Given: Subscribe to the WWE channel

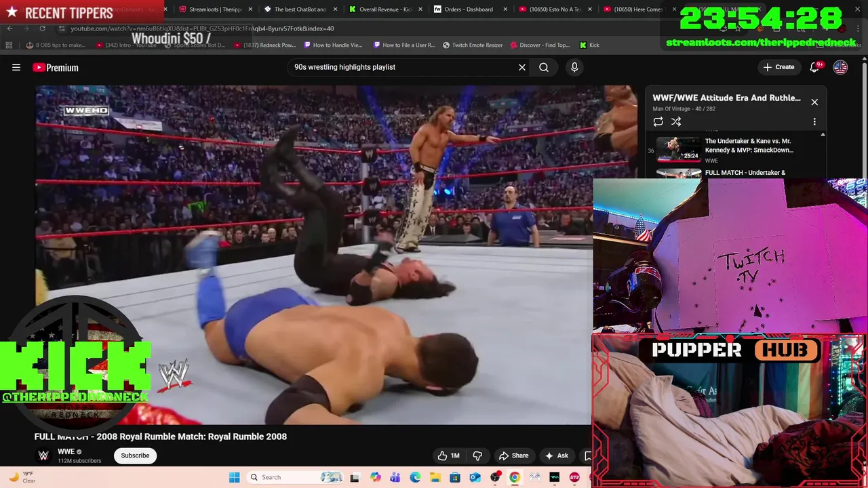Looking at the screenshot, I should pyautogui.click(x=135, y=455).
